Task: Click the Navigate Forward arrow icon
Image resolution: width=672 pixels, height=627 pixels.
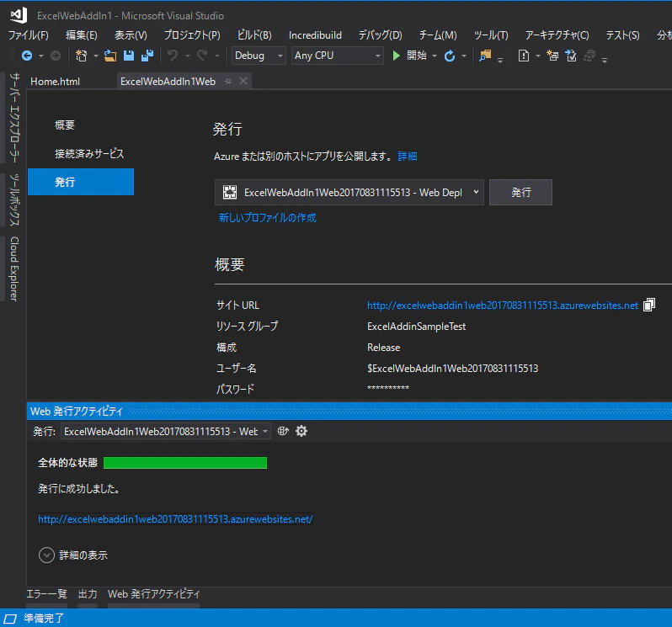Action: point(56,56)
